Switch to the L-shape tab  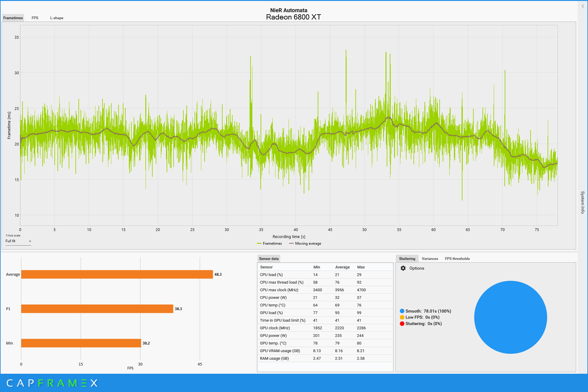click(x=57, y=18)
